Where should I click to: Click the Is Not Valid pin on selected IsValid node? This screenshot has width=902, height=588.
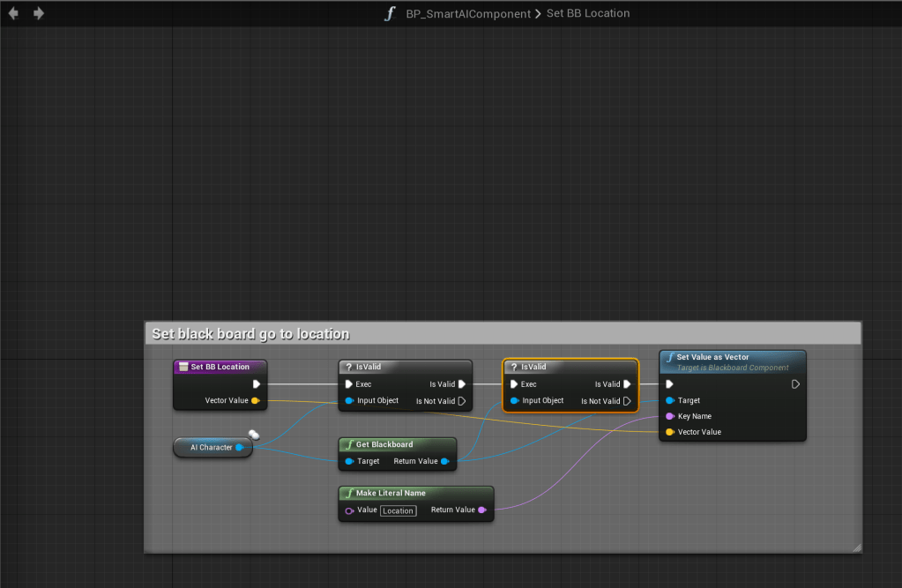pyautogui.click(x=627, y=401)
